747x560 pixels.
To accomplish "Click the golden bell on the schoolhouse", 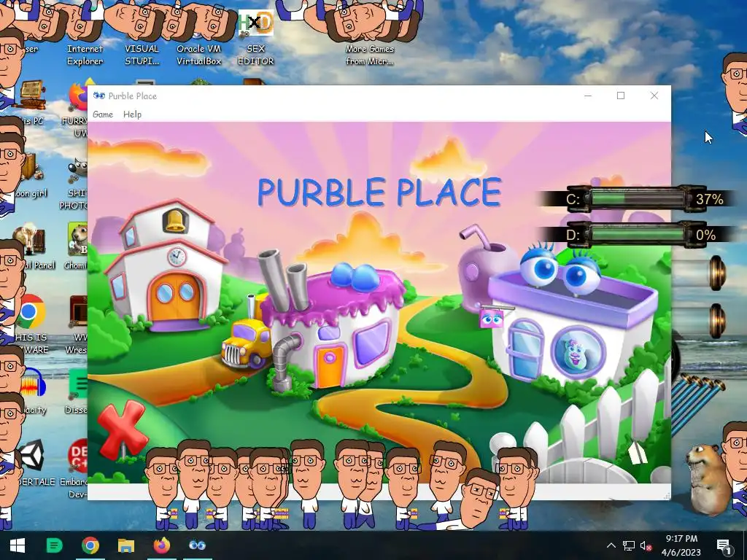I will tap(175, 220).
